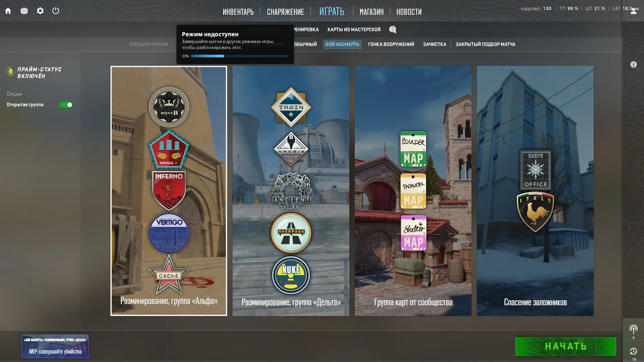Click the green НАЧАТЬ button

565,346
